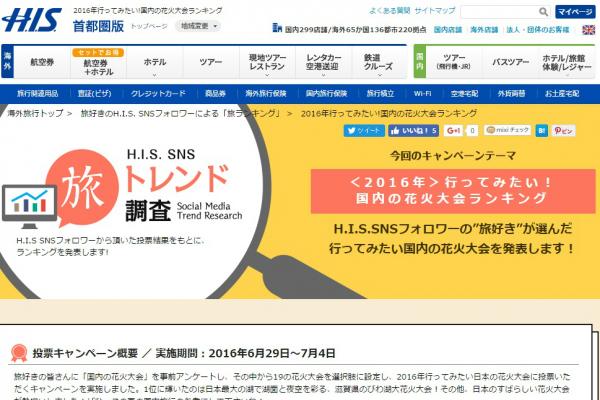
Task: Click the 今回のキャンペーンテーマ text
Action: (453, 155)
